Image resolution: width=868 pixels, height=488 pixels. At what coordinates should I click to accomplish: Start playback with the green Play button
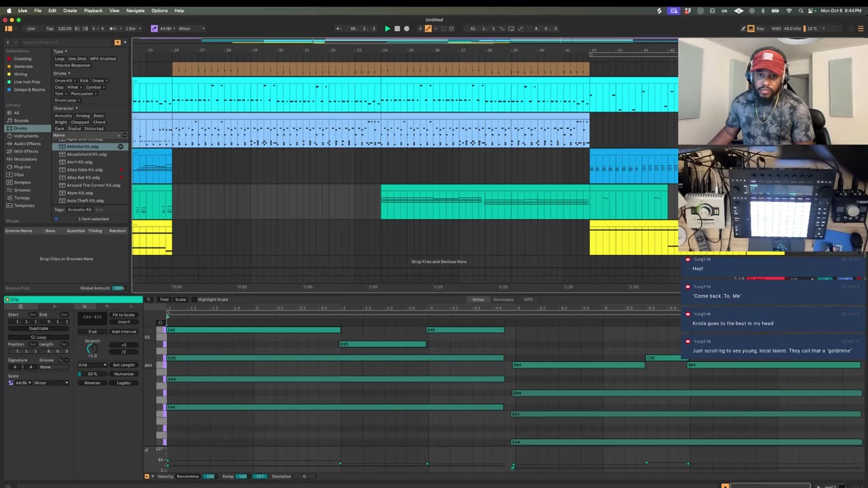point(387,28)
